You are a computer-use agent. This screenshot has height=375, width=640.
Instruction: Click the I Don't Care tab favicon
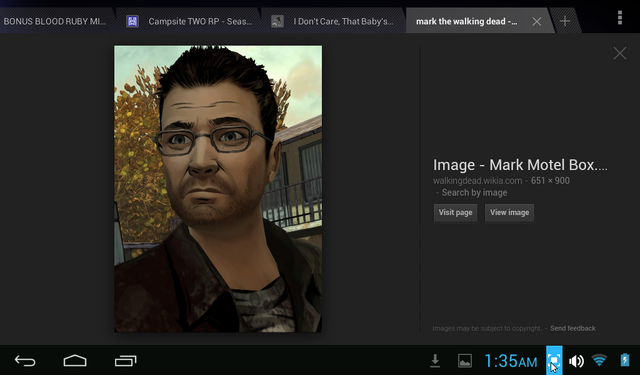tap(277, 21)
